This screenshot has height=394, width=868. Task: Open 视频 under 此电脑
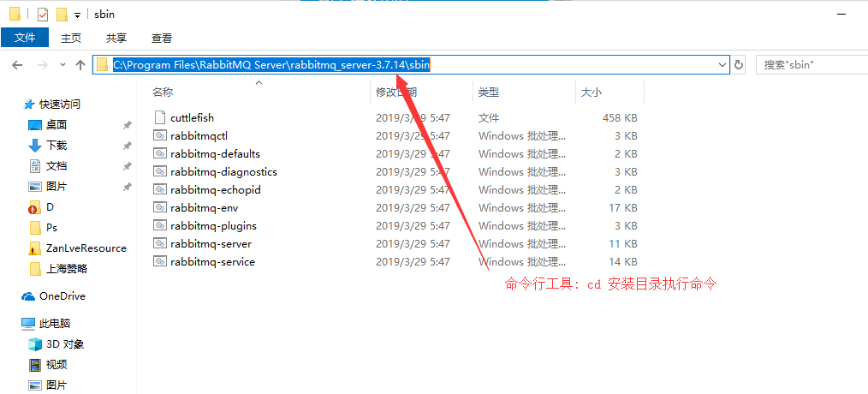tap(56, 365)
